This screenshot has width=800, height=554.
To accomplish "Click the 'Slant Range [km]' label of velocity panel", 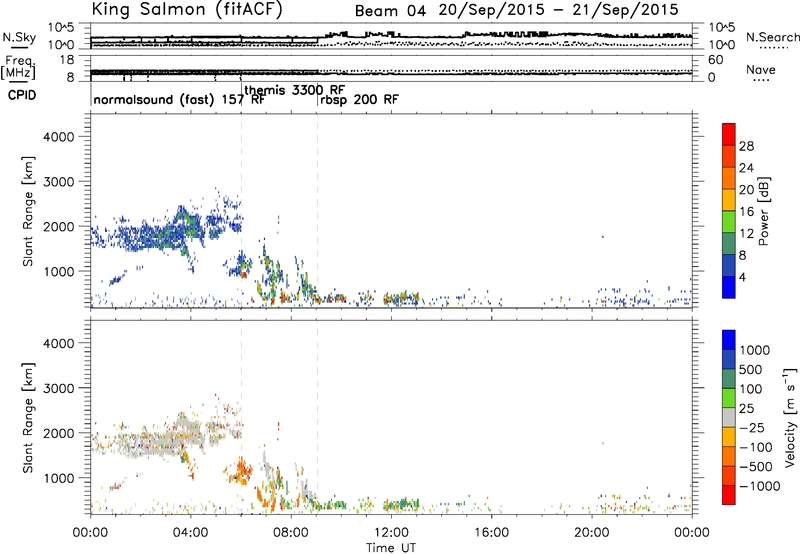I will (x=28, y=417).
